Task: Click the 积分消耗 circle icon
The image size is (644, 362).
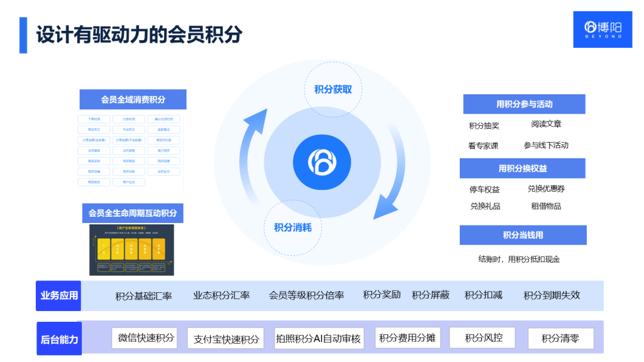Action: (x=293, y=228)
